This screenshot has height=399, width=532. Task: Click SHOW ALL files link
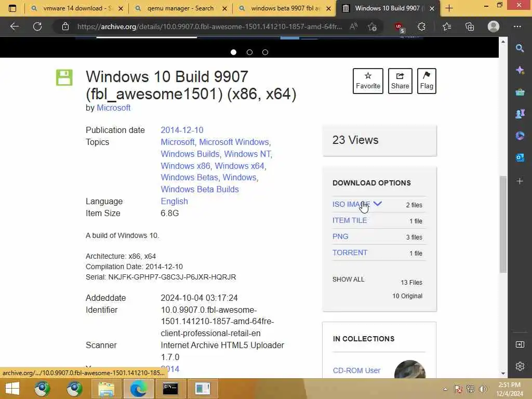[348, 279]
